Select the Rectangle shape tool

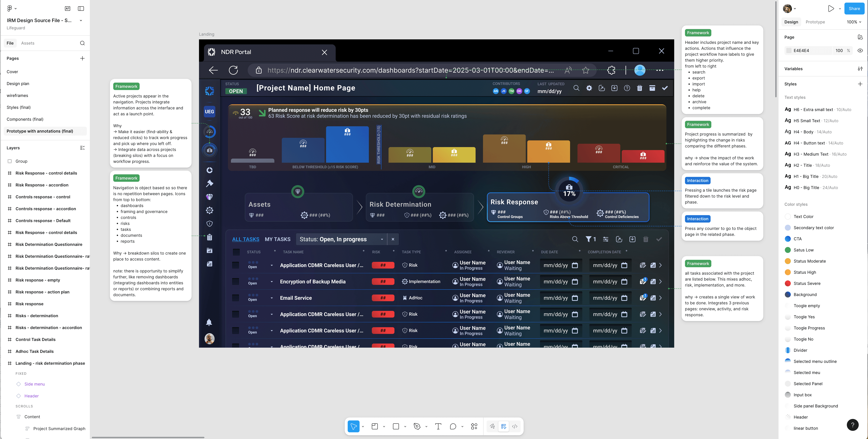[396, 427]
